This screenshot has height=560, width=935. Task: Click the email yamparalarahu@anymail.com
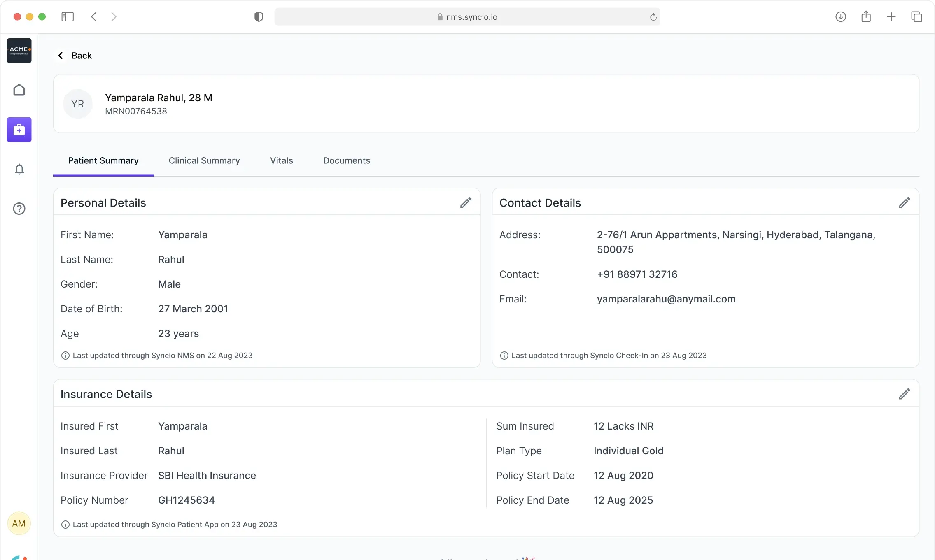(x=666, y=299)
